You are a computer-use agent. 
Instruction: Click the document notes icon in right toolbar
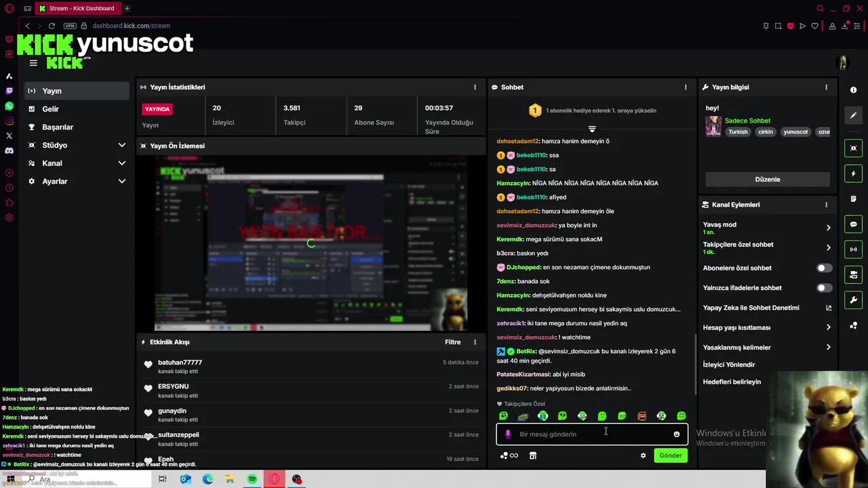pyautogui.click(x=853, y=199)
